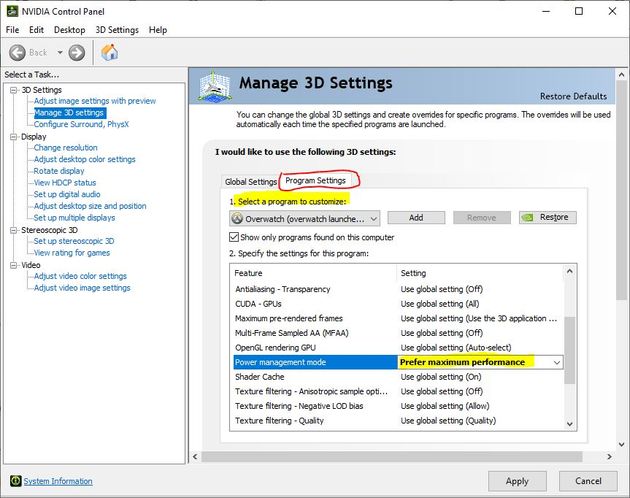Select 'Change resolution' in task tree
Image resolution: width=630 pixels, height=498 pixels.
click(66, 148)
